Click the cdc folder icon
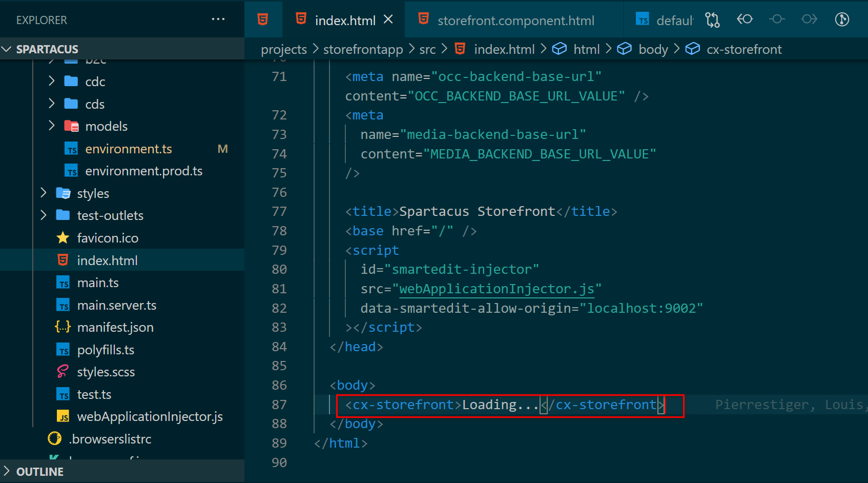The height and width of the screenshot is (483, 868). click(71, 81)
